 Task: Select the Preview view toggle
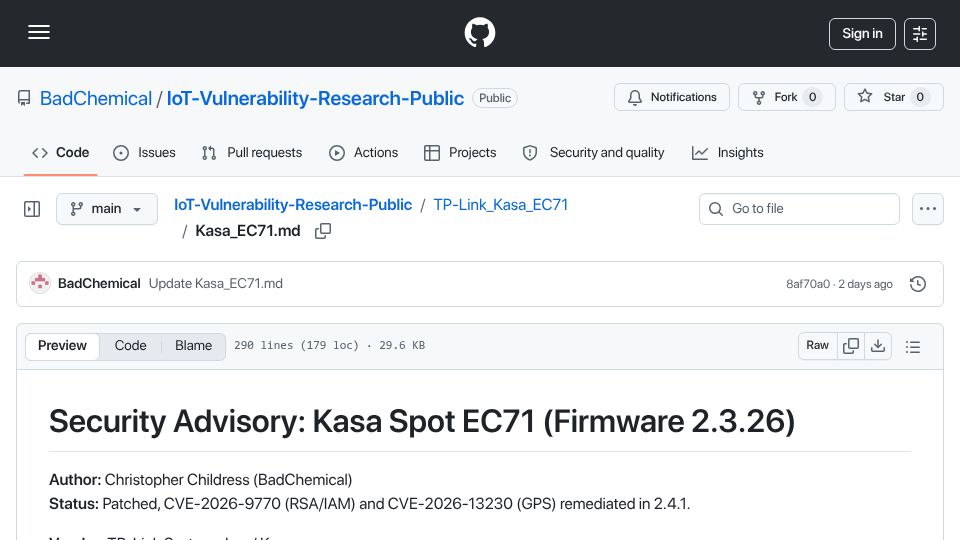click(x=62, y=346)
